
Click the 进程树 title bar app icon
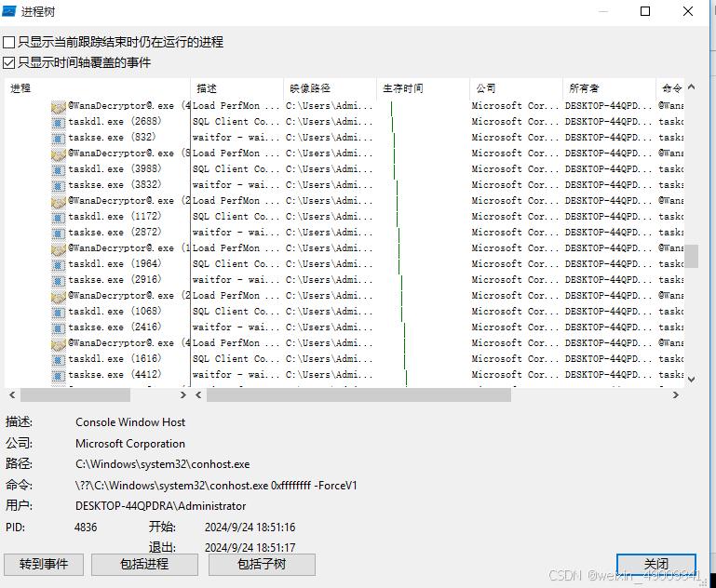pyautogui.click(x=9, y=11)
